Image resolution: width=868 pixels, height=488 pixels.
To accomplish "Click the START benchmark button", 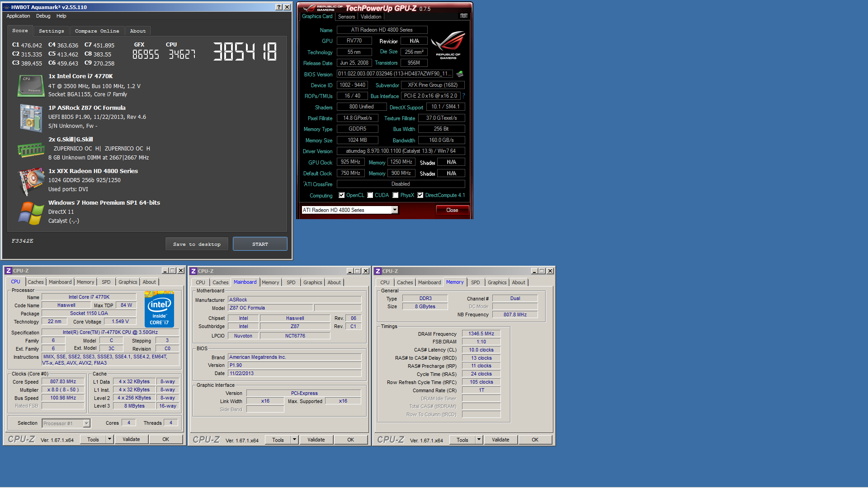I will (260, 244).
